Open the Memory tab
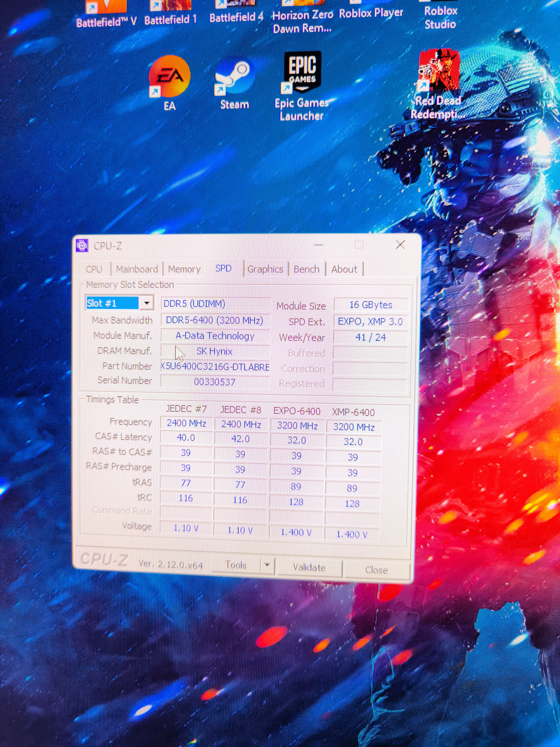The height and width of the screenshot is (747, 560). coord(184,269)
